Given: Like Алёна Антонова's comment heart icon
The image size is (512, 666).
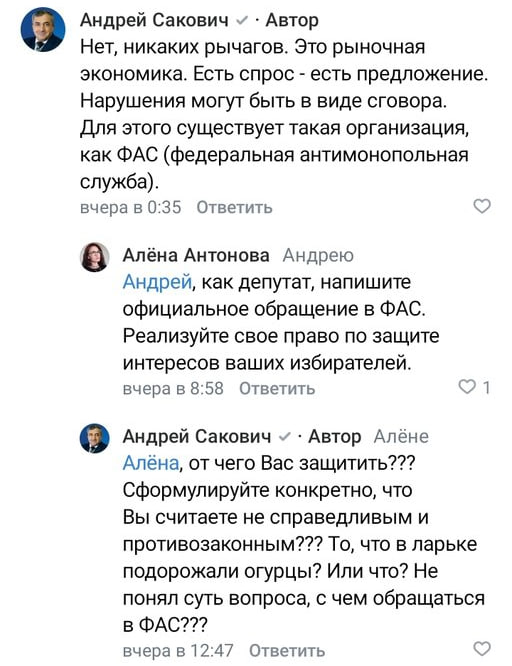Looking at the screenshot, I should (467, 387).
